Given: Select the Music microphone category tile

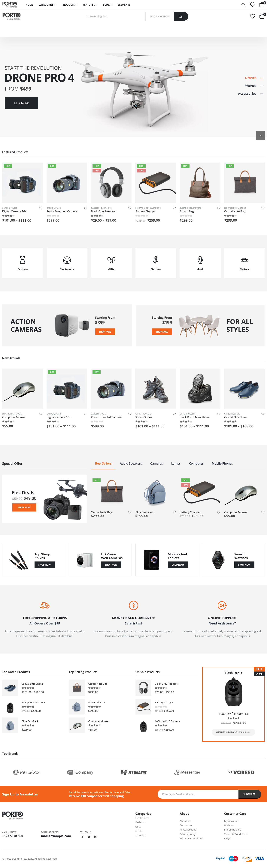Looking at the screenshot, I should pyautogui.click(x=200, y=263).
